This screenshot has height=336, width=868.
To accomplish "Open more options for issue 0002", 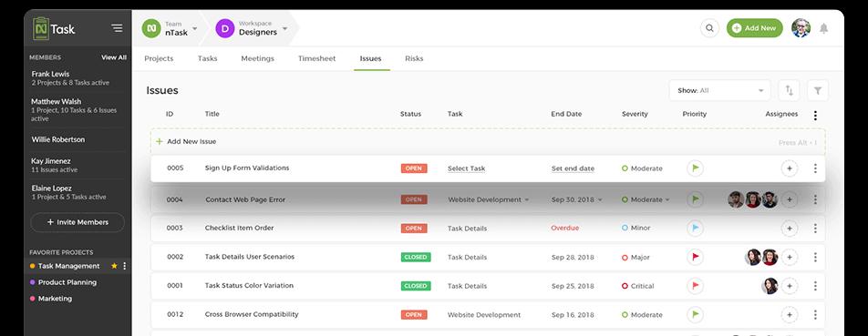I will [x=815, y=257].
